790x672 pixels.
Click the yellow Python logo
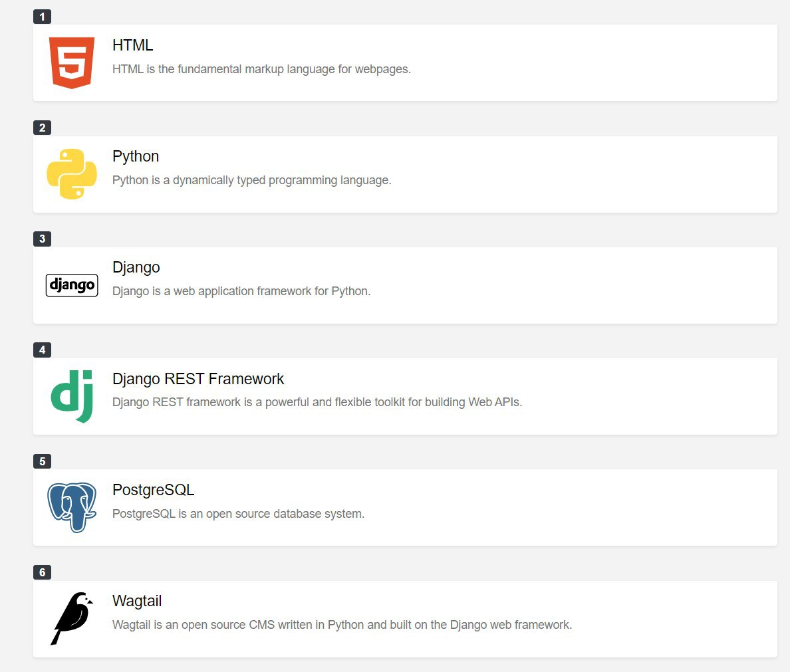[x=72, y=173]
